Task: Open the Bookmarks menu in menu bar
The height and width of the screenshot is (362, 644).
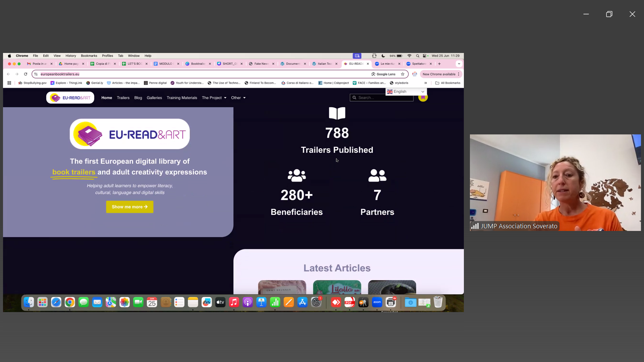Action: pyautogui.click(x=89, y=56)
